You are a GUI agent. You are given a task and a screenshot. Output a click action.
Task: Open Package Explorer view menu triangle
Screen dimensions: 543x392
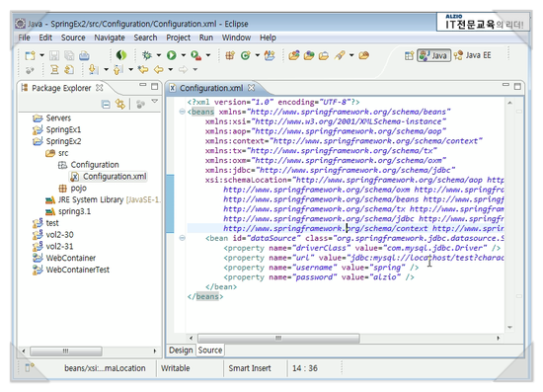point(155,101)
